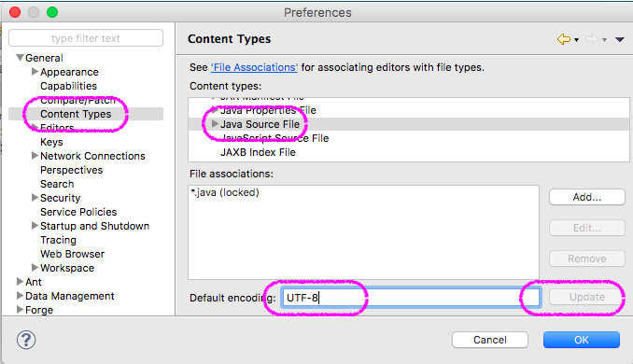Click the Default encoding UTF-8 field
Image resolution: width=633 pixels, height=364 pixels.
[x=410, y=298]
